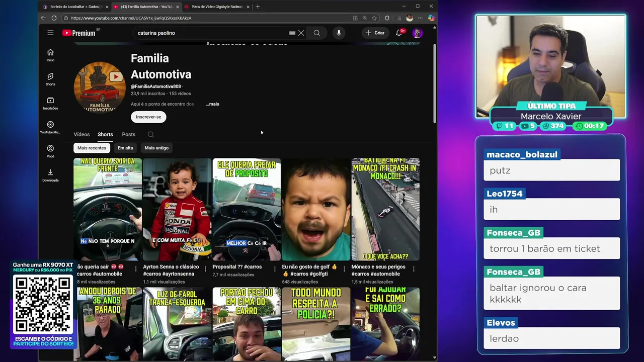This screenshot has width=644, height=362.
Task: Open 'Portão fechou em cima do carro' short
Action: tap(247, 324)
